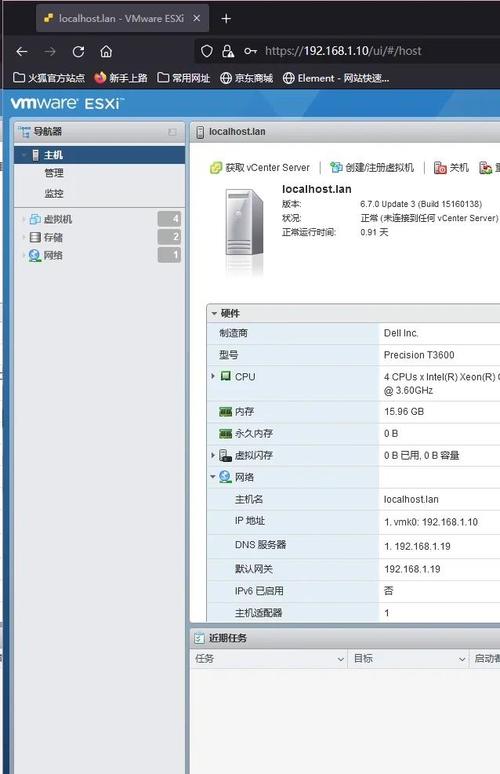Screen dimensions: 500x774
Task: Click the key saved-login icon
Action: (x=250, y=51)
